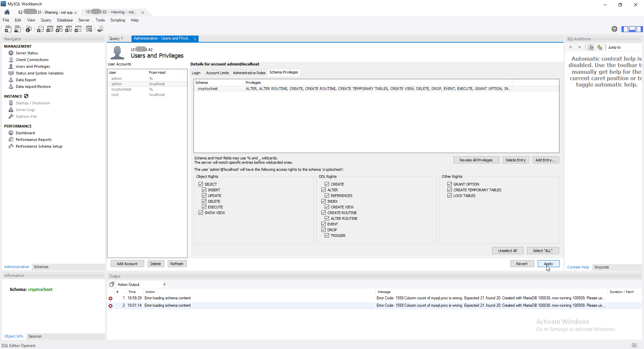Toggle the SHOW VIEW checkbox
Screen dimensions: 644x349
pyautogui.click(x=201, y=213)
